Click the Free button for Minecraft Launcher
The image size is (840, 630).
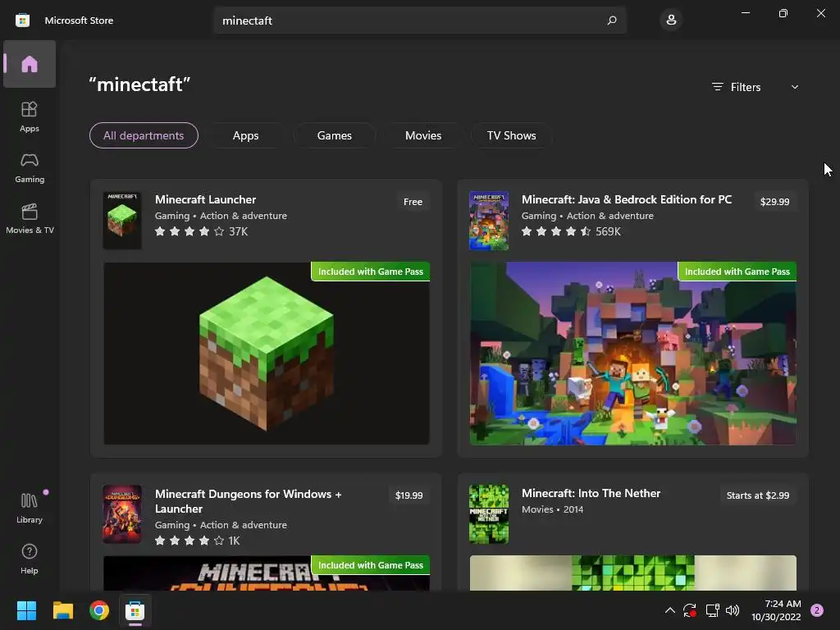click(x=413, y=202)
